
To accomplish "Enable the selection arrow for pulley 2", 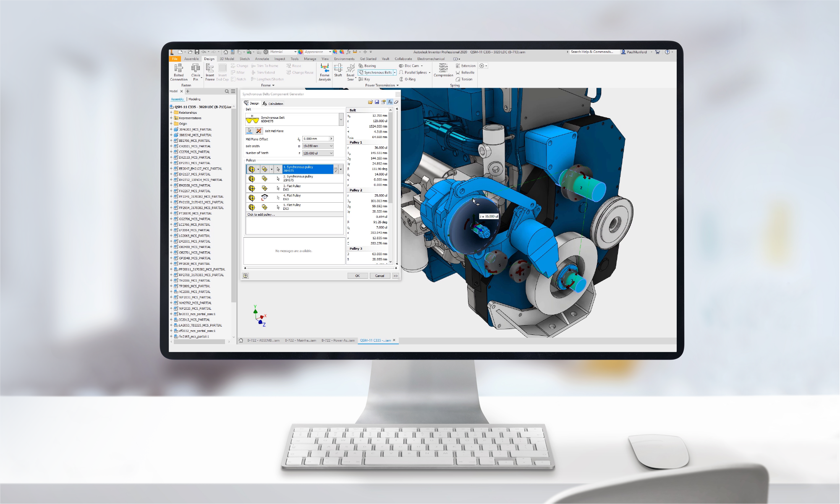I will (x=278, y=178).
